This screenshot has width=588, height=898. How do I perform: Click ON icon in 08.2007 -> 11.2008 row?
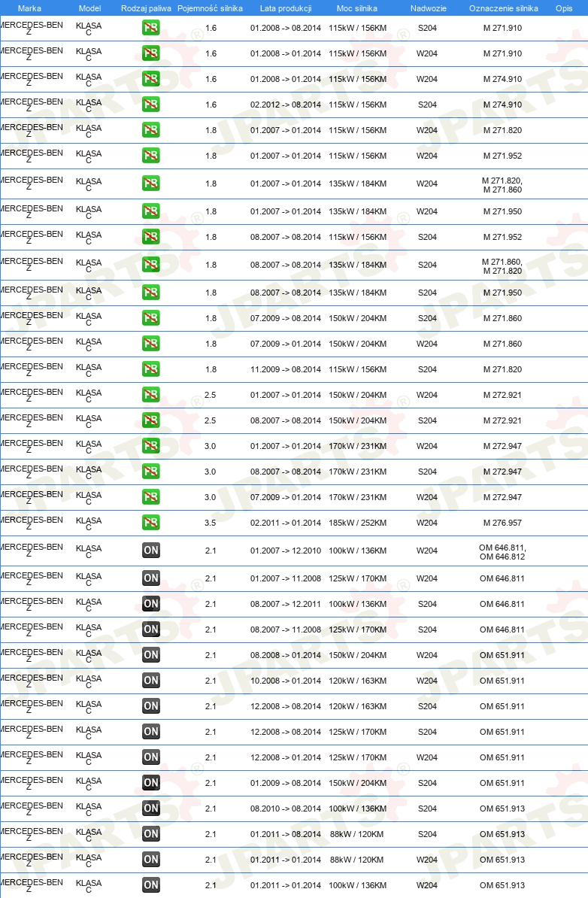tap(150, 630)
